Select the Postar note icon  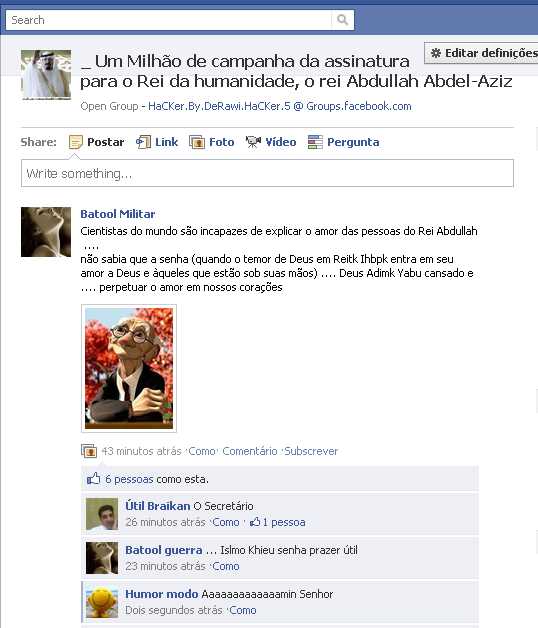point(75,142)
